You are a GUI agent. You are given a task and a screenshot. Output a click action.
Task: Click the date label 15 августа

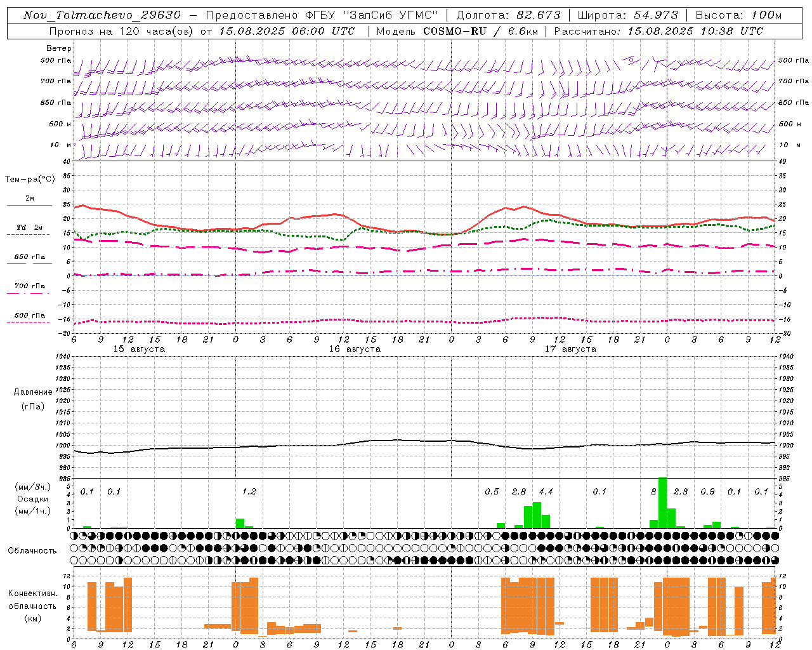[139, 349]
